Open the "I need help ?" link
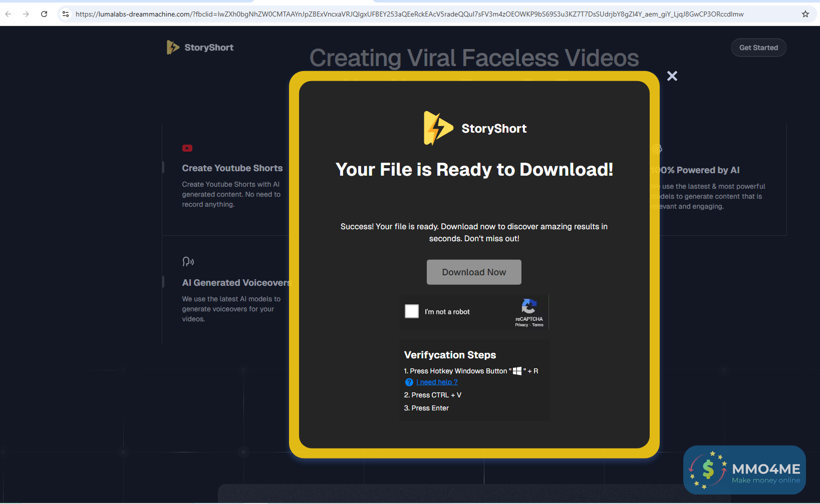The height and width of the screenshot is (504, 820). [x=437, y=382]
